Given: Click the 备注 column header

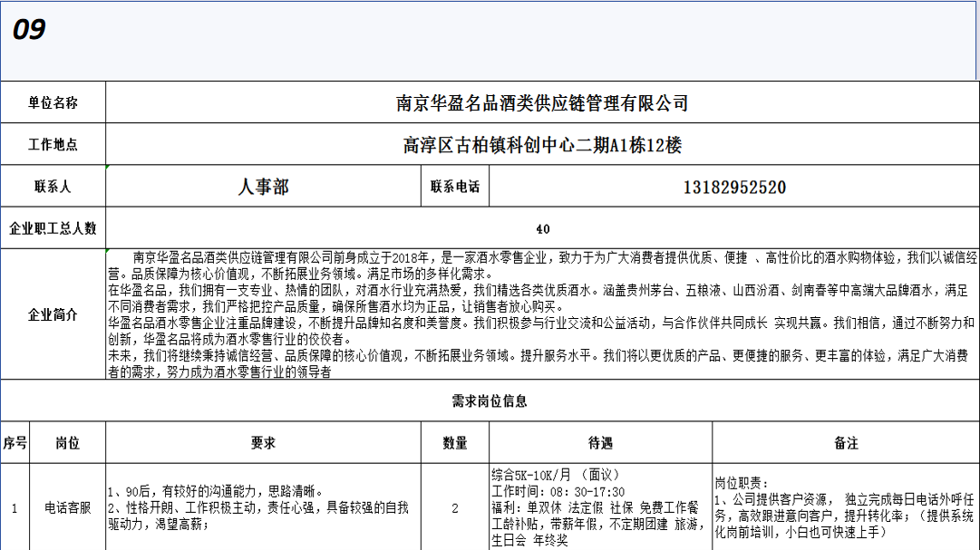Looking at the screenshot, I should click(x=845, y=443).
